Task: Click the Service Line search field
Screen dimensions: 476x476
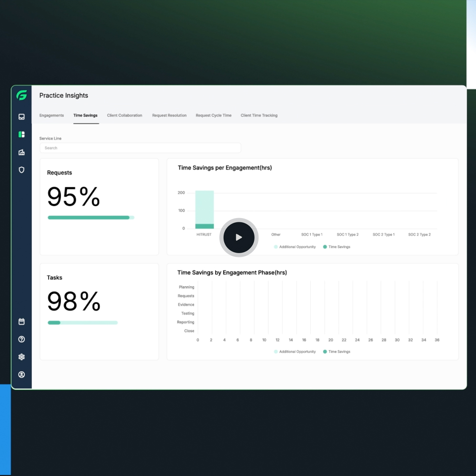Action: pos(140,148)
